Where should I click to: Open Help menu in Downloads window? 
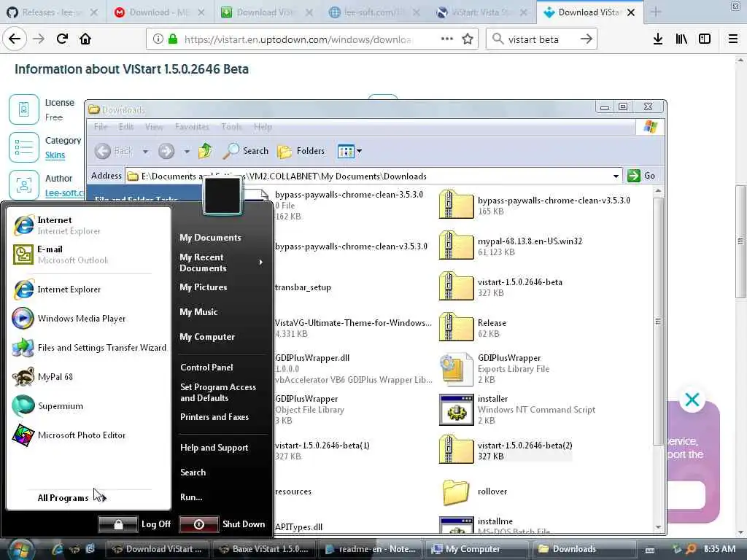(263, 127)
